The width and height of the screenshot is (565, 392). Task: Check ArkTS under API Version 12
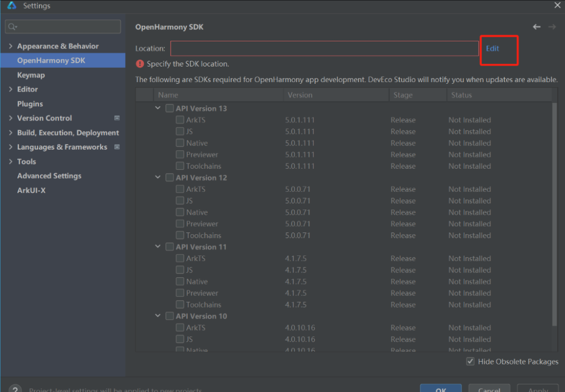[180, 189]
